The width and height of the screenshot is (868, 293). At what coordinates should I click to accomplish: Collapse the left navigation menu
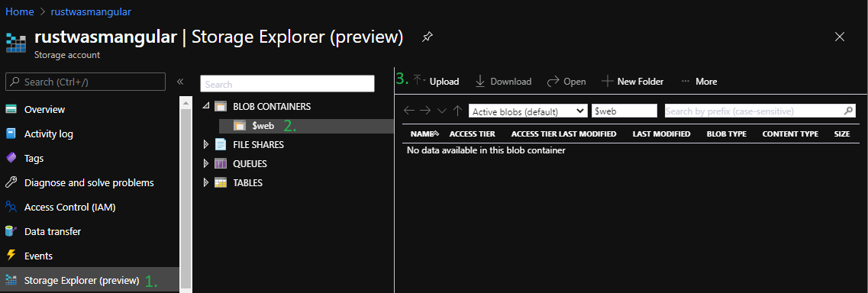[x=180, y=82]
